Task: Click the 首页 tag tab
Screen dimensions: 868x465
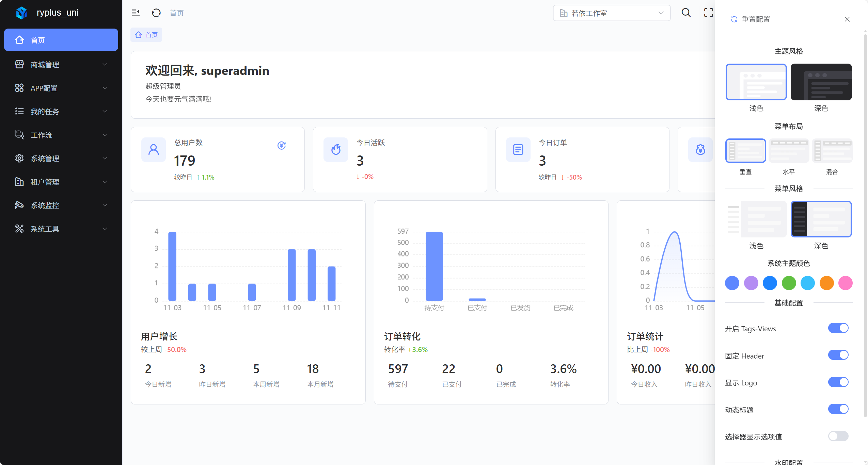Action: click(x=146, y=35)
